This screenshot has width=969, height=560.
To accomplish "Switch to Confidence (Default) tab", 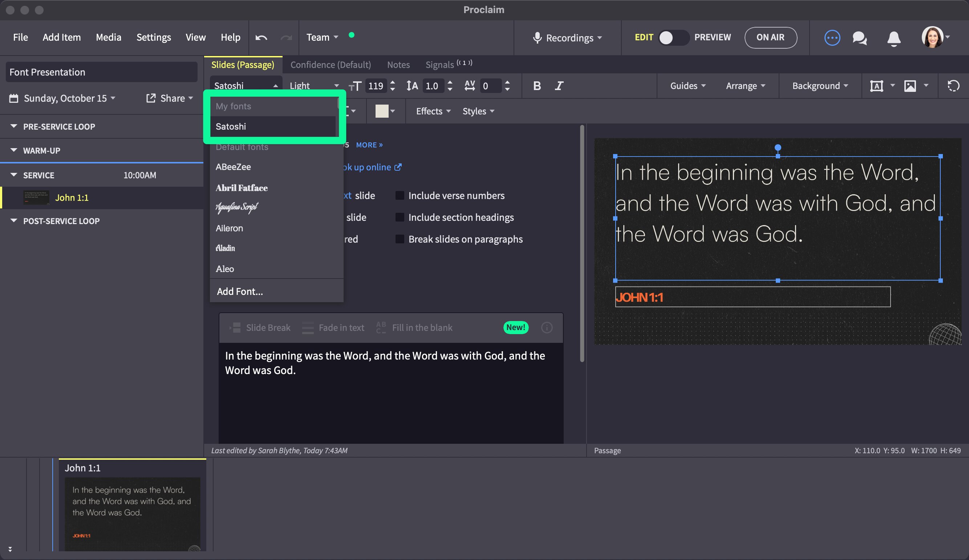I will coord(330,65).
